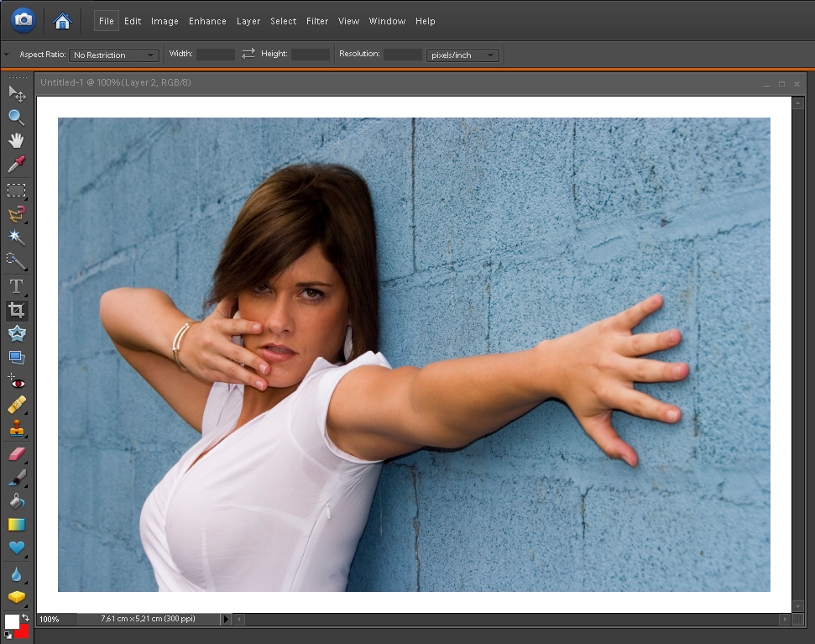The image size is (815, 644).
Task: Open the Filter menu
Action: 317,21
